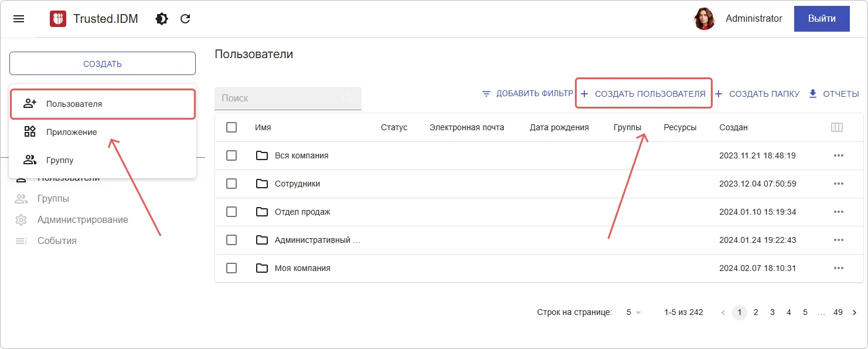The width and height of the screenshot is (868, 349).
Task: Download reports via the ОТЧЕТЫ icon
Action: (812, 93)
